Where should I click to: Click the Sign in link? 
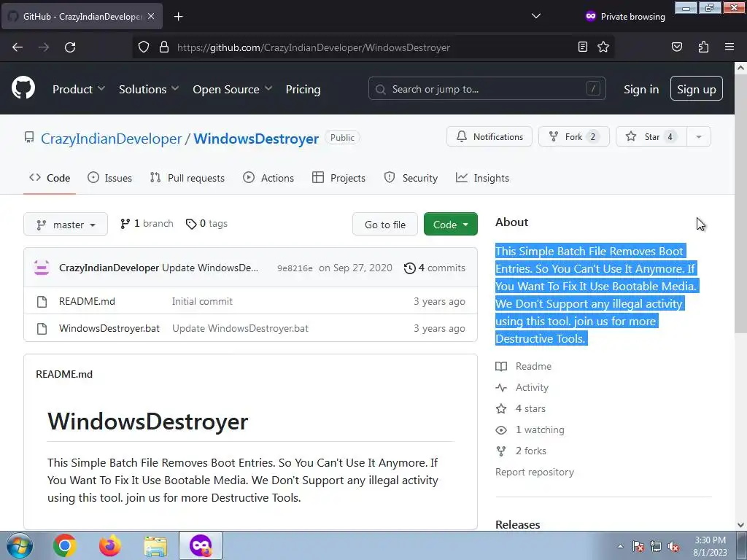pos(641,89)
